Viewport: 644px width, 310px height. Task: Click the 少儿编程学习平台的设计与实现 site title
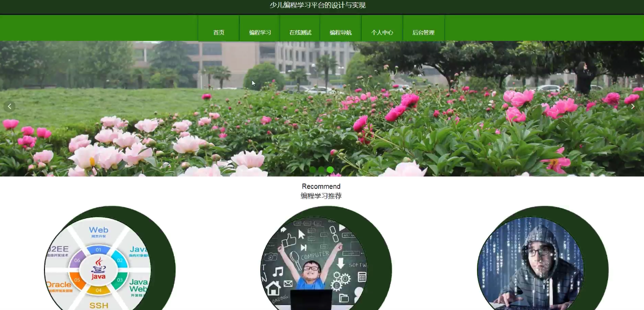pyautogui.click(x=318, y=5)
